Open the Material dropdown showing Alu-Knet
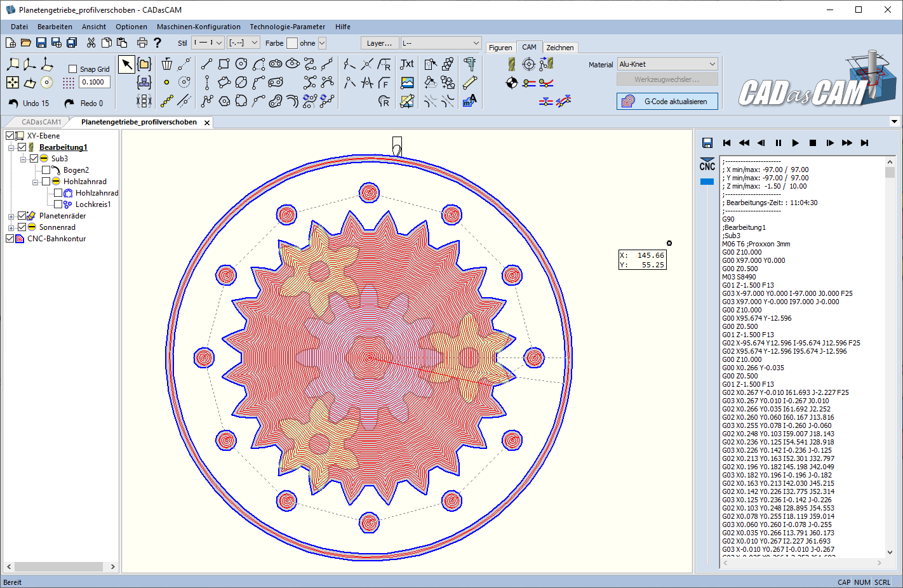 tap(667, 64)
